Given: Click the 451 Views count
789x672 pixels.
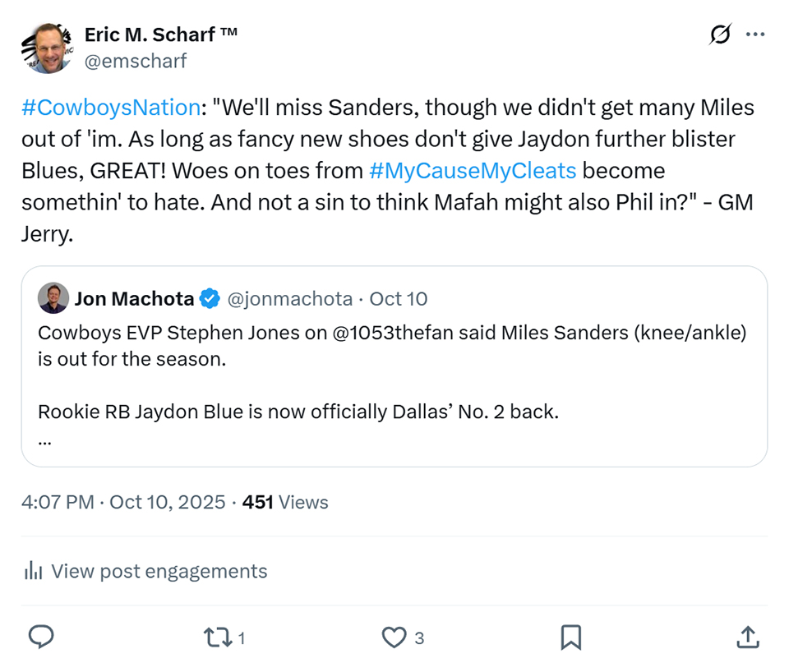Looking at the screenshot, I should coord(285,502).
